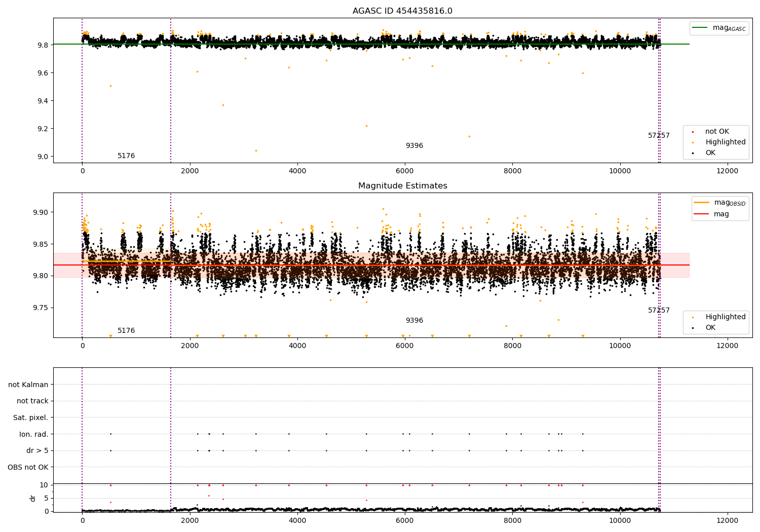Click the '57257' annotation in the AGASC plot
Image resolution: width=760 pixels, height=532 pixels.
(x=659, y=136)
